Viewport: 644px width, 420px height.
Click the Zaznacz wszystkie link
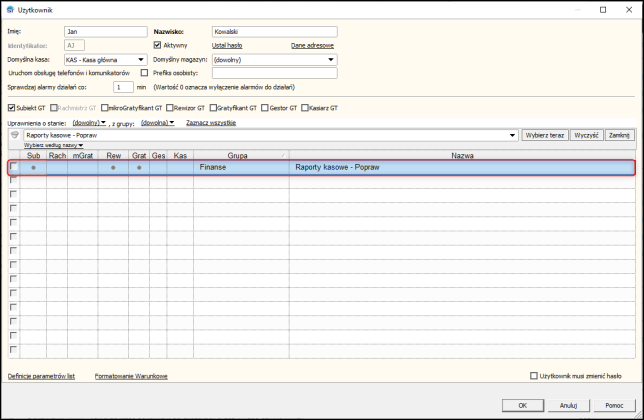point(211,123)
